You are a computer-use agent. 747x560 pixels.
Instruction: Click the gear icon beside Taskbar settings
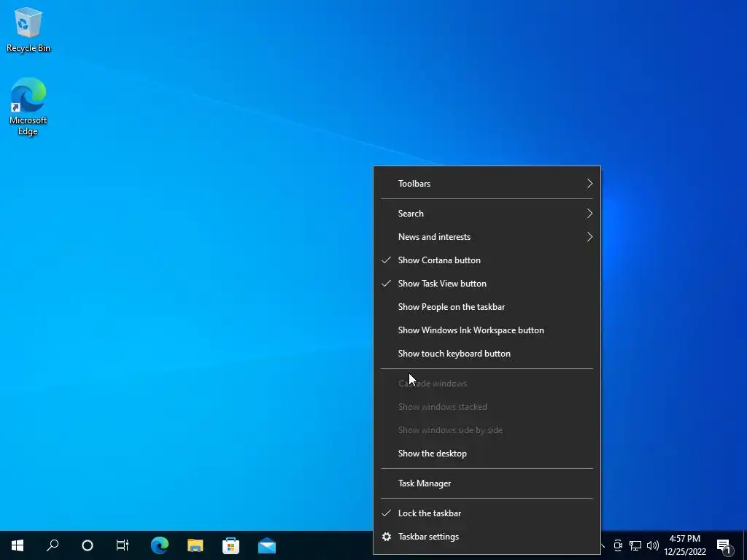387,537
